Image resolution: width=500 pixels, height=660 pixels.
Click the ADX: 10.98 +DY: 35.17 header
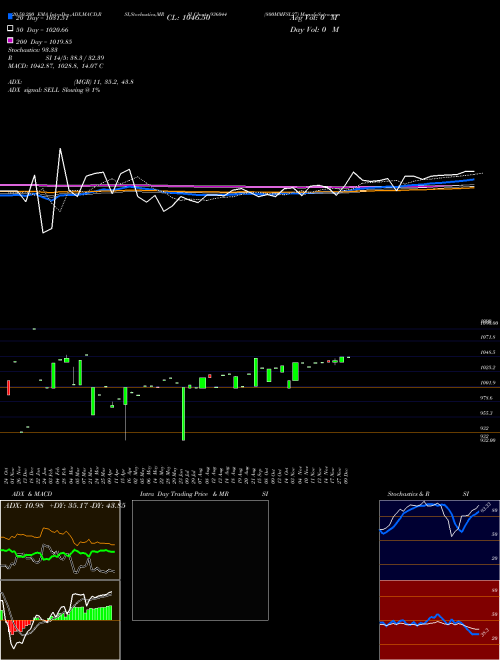pyautogui.click(x=64, y=506)
